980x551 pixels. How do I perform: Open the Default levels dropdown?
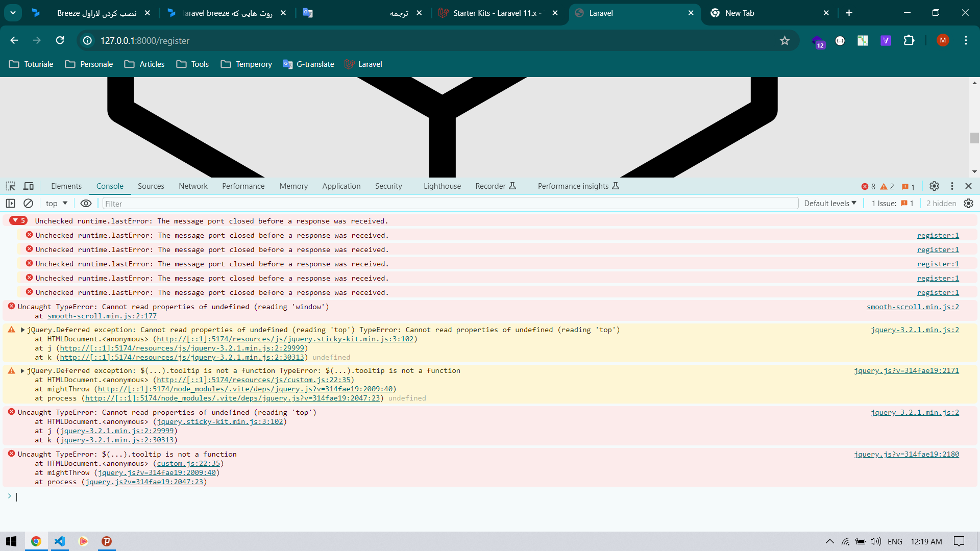(830, 204)
